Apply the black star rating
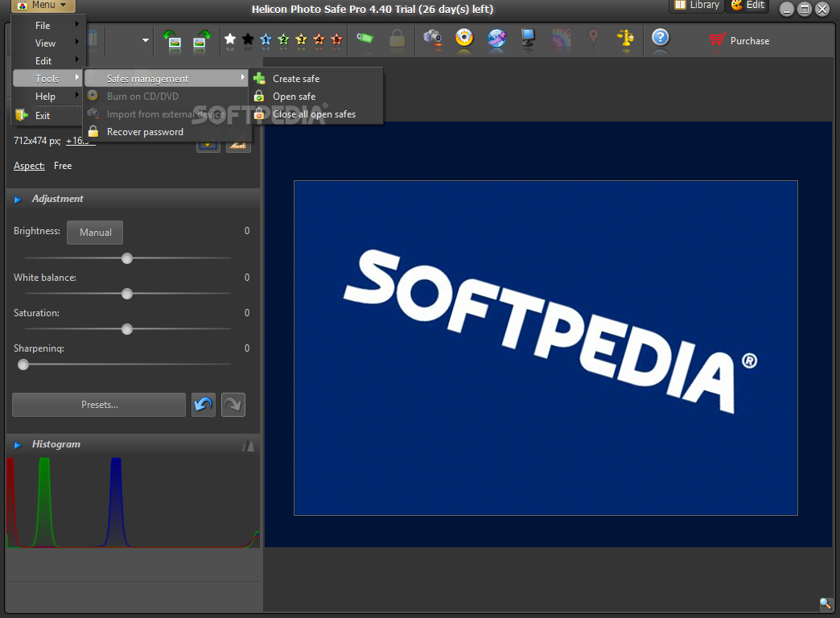This screenshot has width=840, height=618. point(248,39)
